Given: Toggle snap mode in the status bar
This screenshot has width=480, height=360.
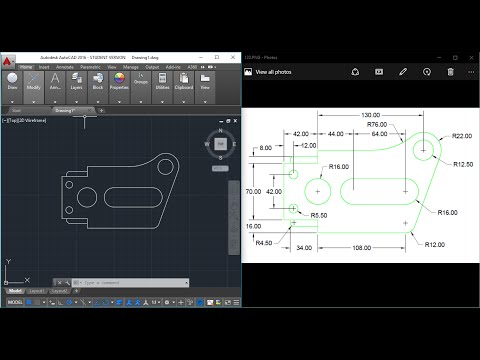Looking at the screenshot, I should click(38, 302).
